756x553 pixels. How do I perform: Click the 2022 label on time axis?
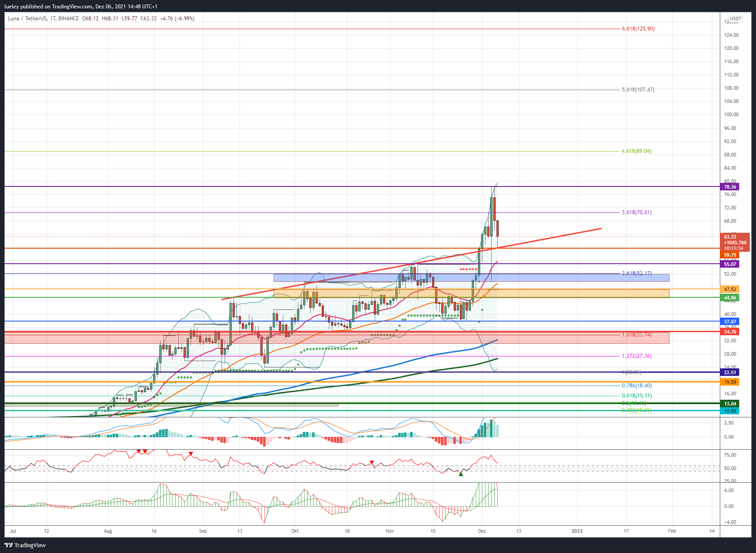pyautogui.click(x=577, y=531)
